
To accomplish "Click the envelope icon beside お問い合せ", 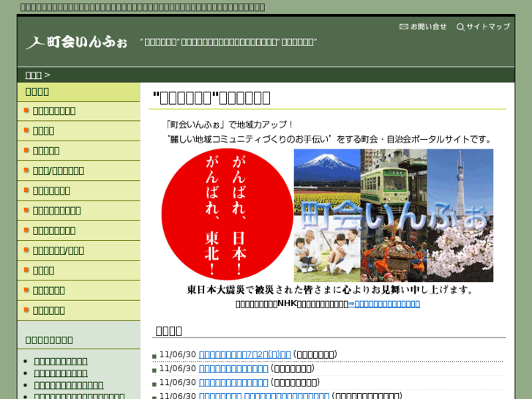I will tap(404, 26).
